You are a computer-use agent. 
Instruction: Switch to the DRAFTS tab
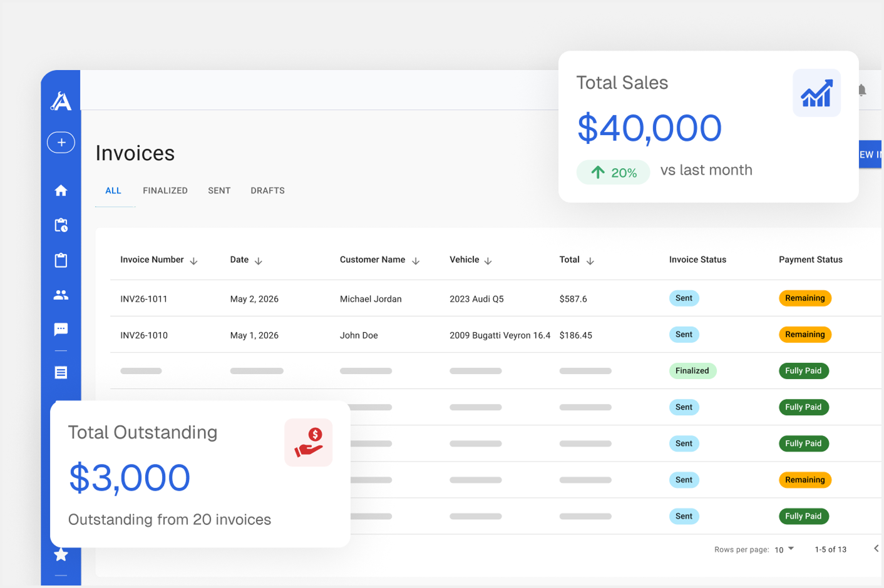267,191
